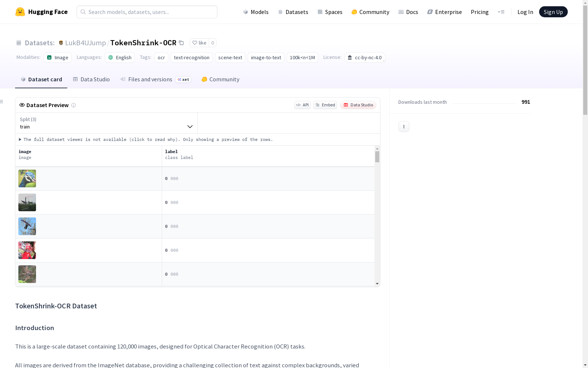The width and height of the screenshot is (588, 368).
Task: Click the dataset preview table scrollbar thumb
Action: [377, 157]
